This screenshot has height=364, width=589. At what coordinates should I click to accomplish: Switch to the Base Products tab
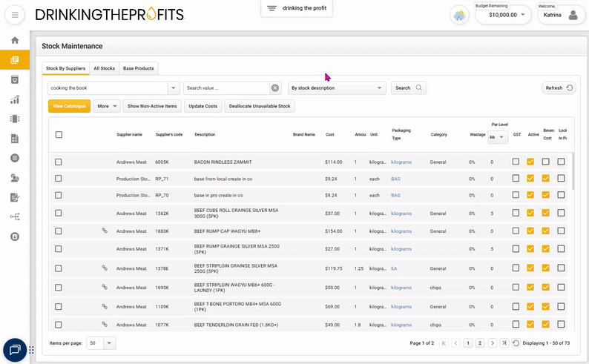[x=139, y=68]
